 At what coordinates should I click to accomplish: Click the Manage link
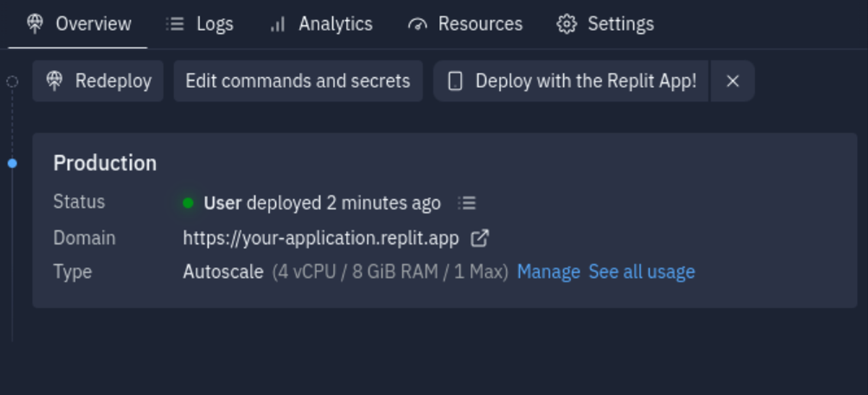click(548, 271)
